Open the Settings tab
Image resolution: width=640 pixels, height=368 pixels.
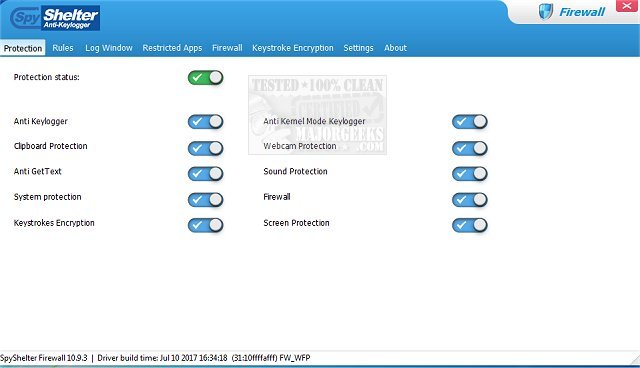click(358, 48)
